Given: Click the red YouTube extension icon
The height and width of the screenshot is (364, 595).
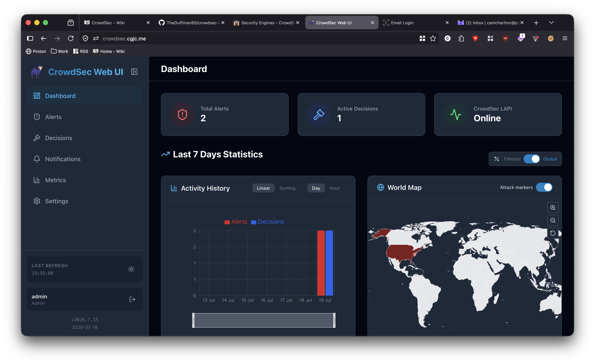Looking at the screenshot, I should click(475, 38).
